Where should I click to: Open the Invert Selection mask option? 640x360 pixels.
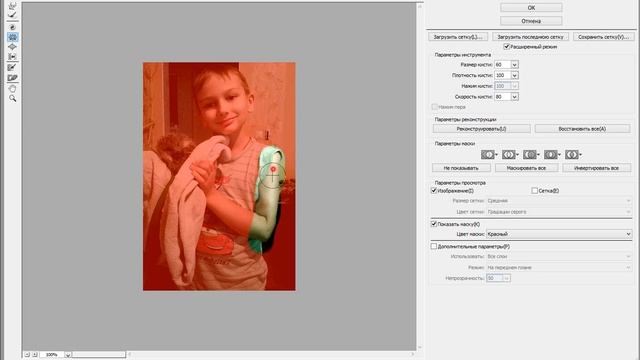pos(573,155)
